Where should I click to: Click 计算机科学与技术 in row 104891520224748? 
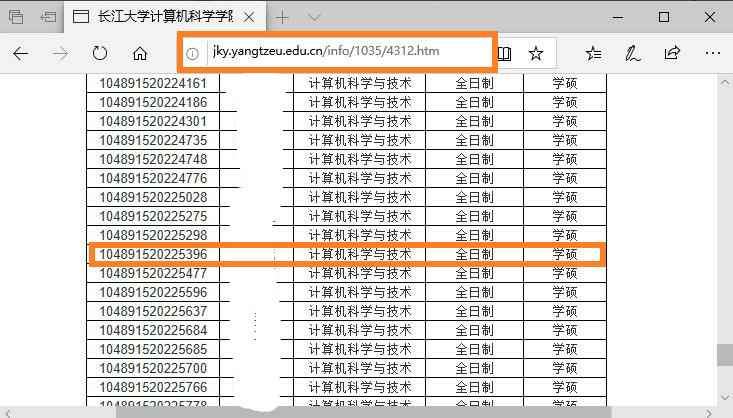[x=359, y=159]
